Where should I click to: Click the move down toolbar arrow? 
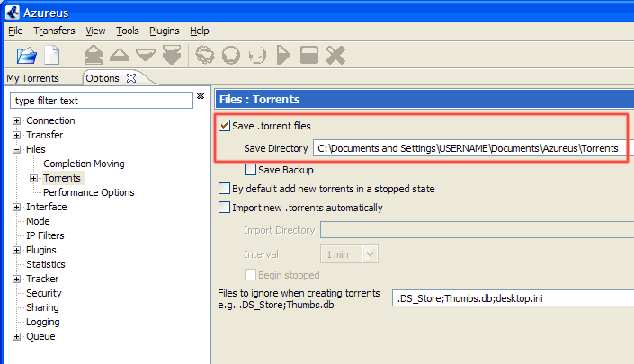tap(146, 55)
